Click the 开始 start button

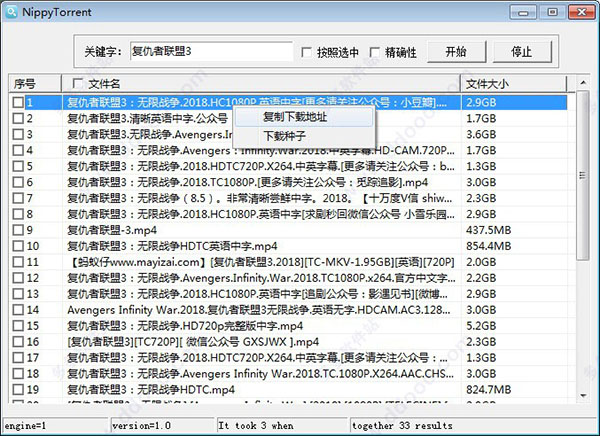point(457,51)
